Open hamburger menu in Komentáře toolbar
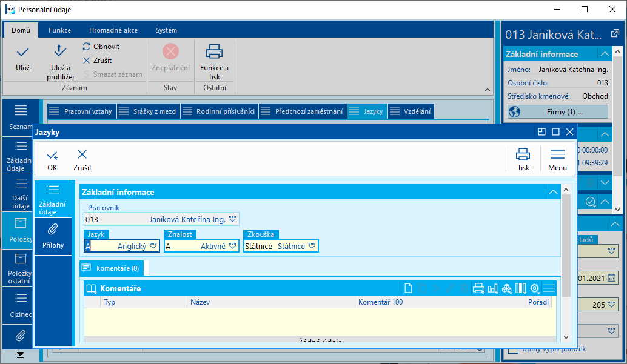This screenshot has height=364, width=627. click(x=549, y=288)
